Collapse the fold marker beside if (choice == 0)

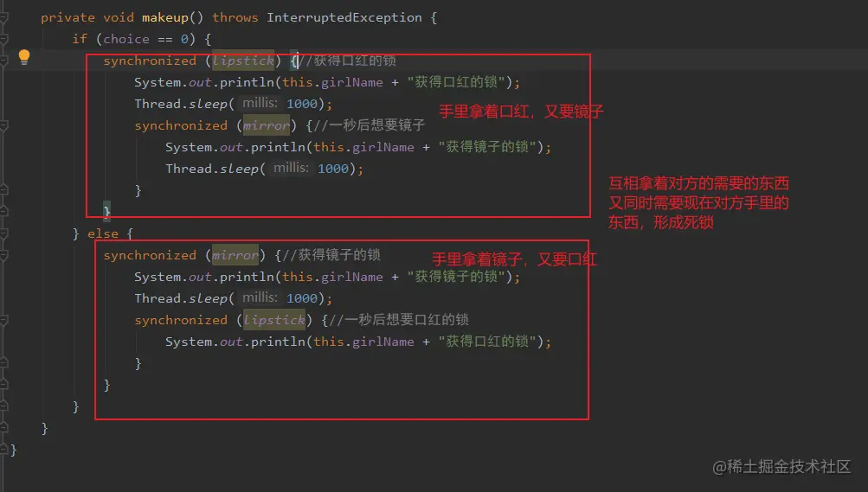[x=3, y=39]
